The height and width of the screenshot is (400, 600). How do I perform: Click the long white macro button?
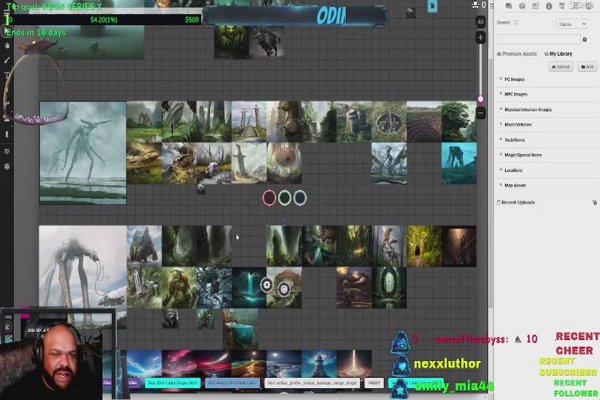coord(312,382)
